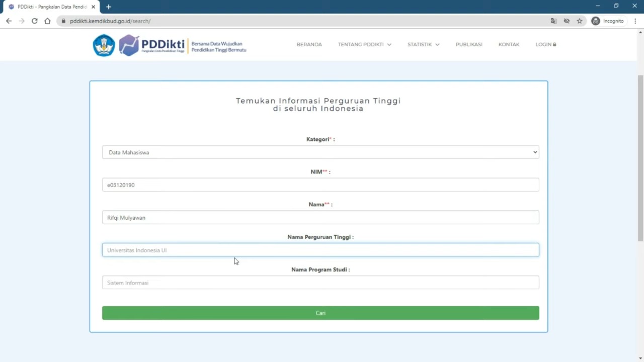Click the LOGIN link
This screenshot has height=362, width=644.
pyautogui.click(x=546, y=44)
